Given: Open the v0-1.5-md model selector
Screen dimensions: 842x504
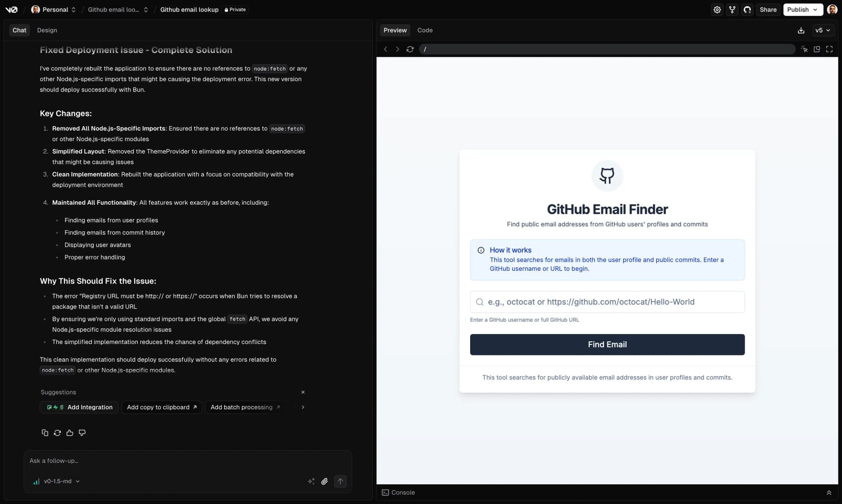Looking at the screenshot, I should pos(56,481).
